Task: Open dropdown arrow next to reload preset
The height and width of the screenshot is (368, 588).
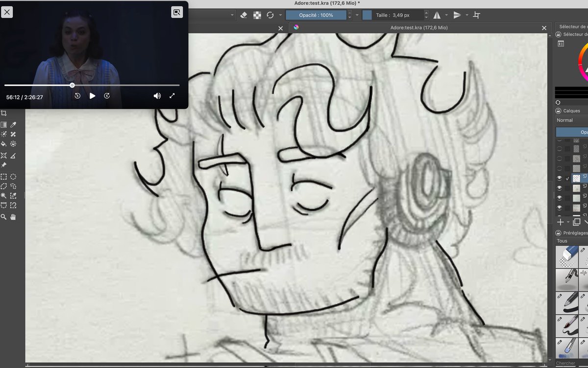Action: coord(280,15)
